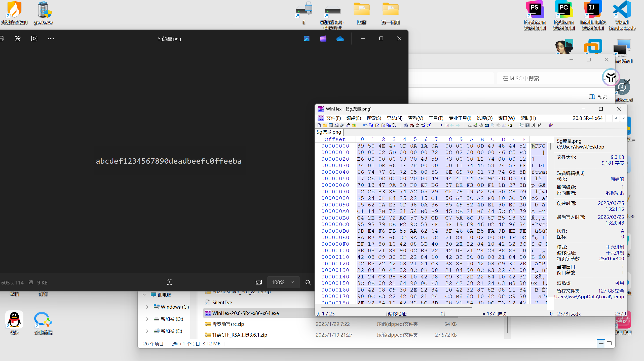Collapse the 此电脑 tree node

coord(144,295)
